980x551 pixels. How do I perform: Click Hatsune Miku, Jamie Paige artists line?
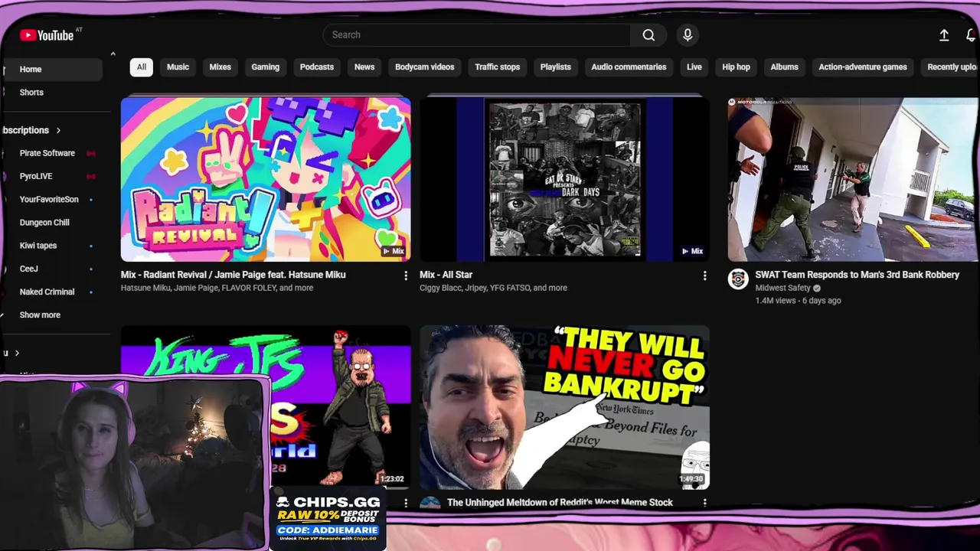217,289
